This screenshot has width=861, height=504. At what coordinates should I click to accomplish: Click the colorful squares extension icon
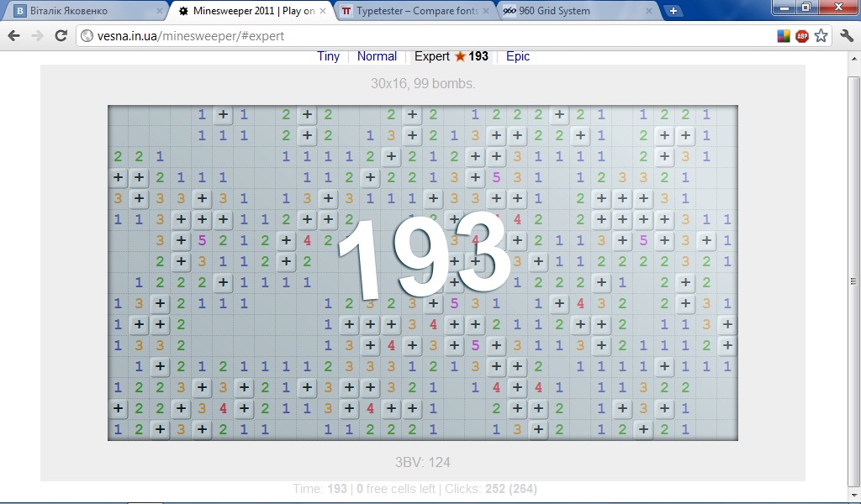pyautogui.click(x=784, y=36)
